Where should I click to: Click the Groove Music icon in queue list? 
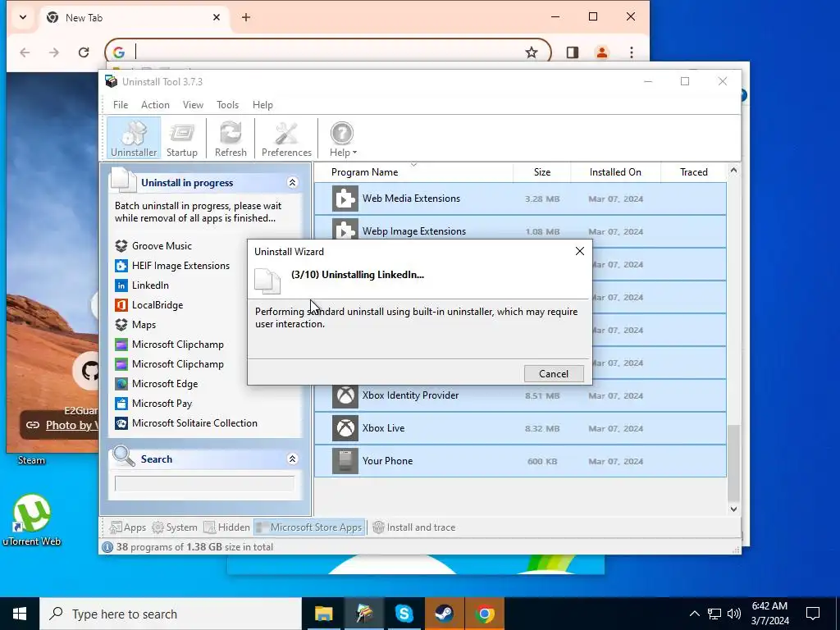[121, 246]
